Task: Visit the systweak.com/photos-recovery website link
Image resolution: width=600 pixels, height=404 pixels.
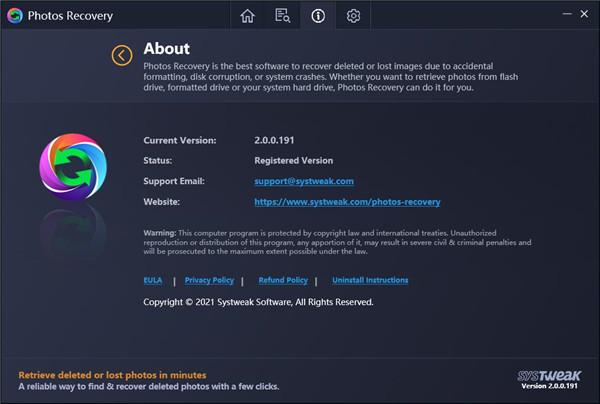Action: 347,202
